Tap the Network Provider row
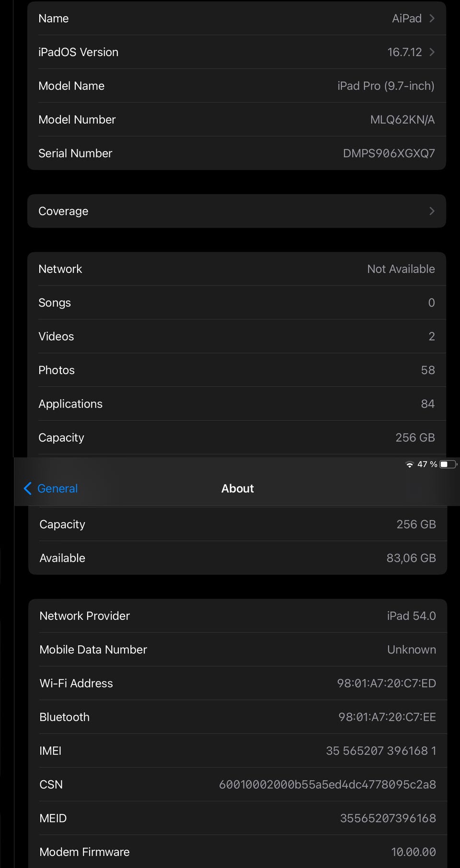Screen dimensions: 460x868 point(237,616)
